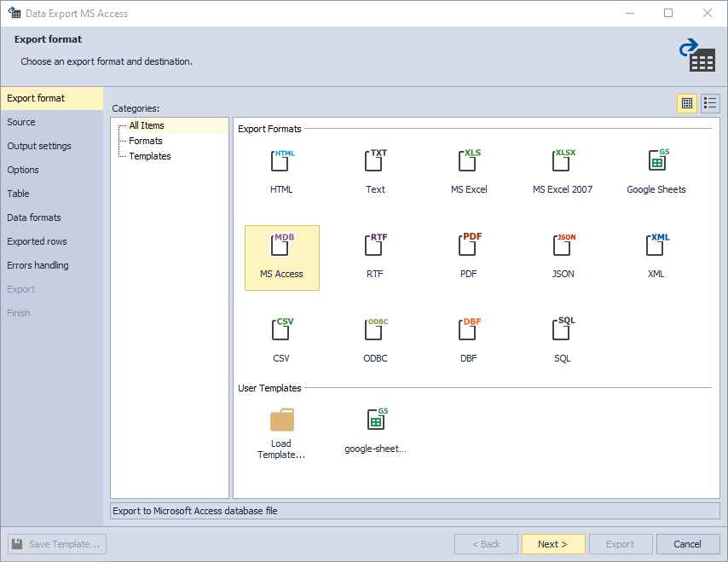
Task: Select the XML export format
Action: [x=656, y=256]
